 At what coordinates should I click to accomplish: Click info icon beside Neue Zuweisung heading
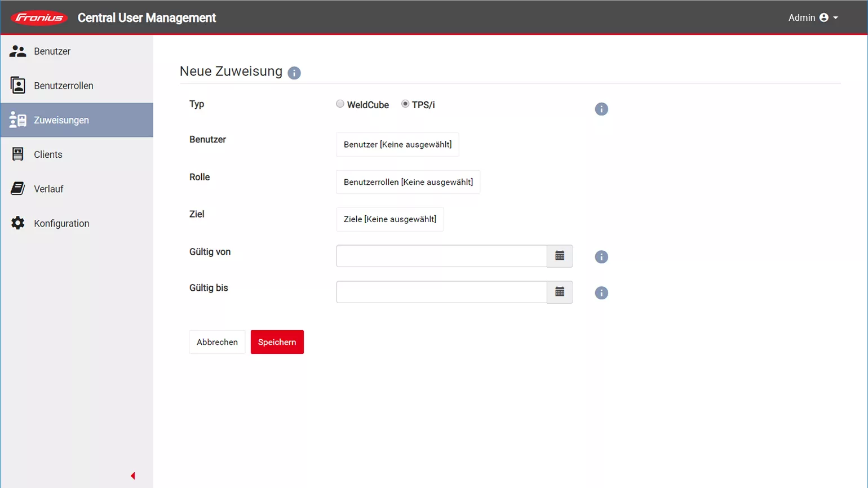(x=294, y=73)
